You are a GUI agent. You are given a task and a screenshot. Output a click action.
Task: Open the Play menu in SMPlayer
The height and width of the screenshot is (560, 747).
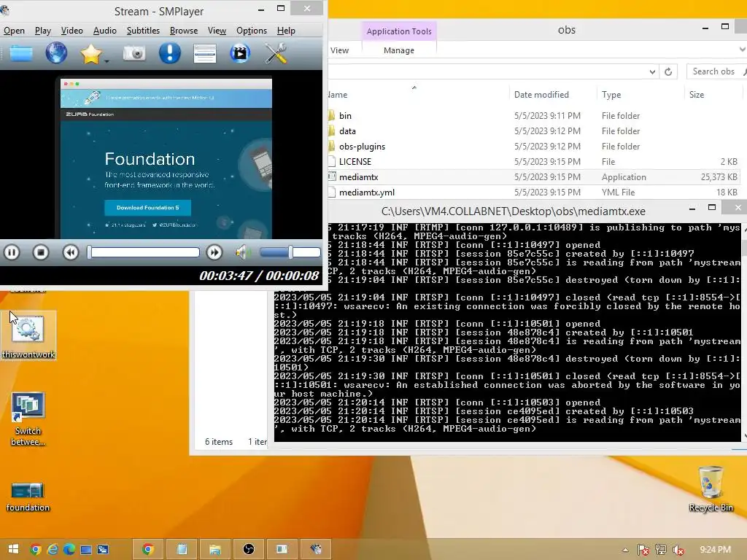(x=43, y=31)
